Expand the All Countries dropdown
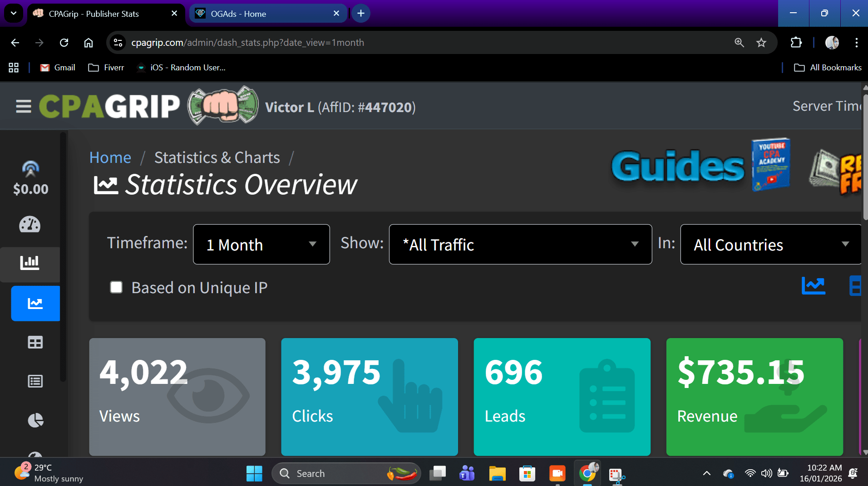Screen dimensions: 868x486 pyautogui.click(x=770, y=245)
